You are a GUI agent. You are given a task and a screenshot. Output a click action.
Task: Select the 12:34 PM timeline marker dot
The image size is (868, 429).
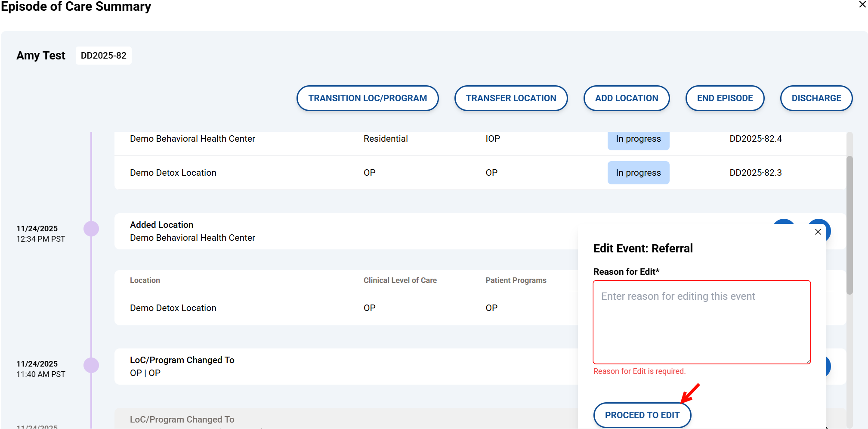(91, 229)
